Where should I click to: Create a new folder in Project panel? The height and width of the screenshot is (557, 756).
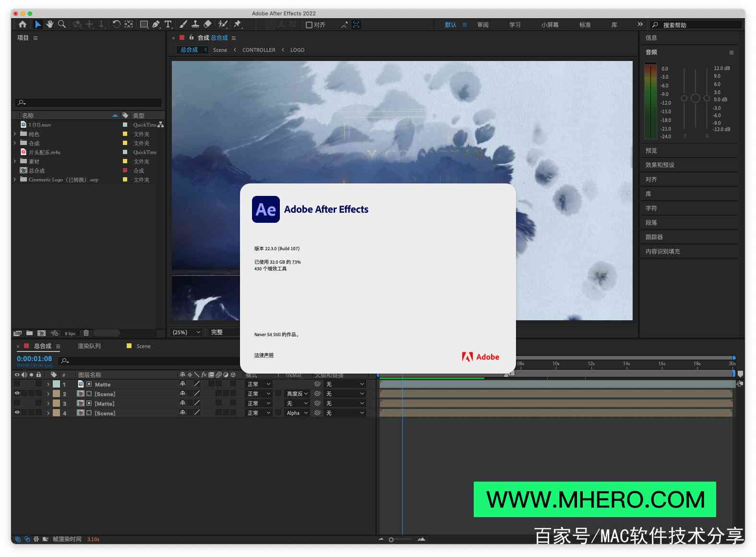(x=29, y=333)
